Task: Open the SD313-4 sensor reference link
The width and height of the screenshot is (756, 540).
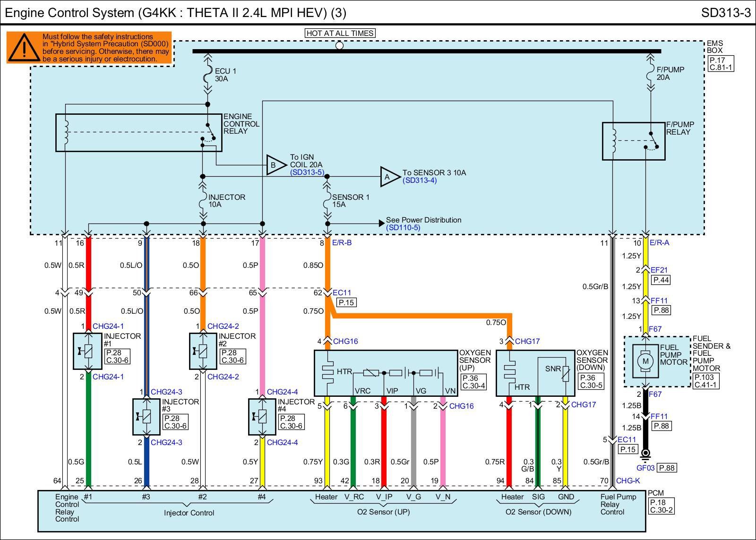Action: click(420, 180)
